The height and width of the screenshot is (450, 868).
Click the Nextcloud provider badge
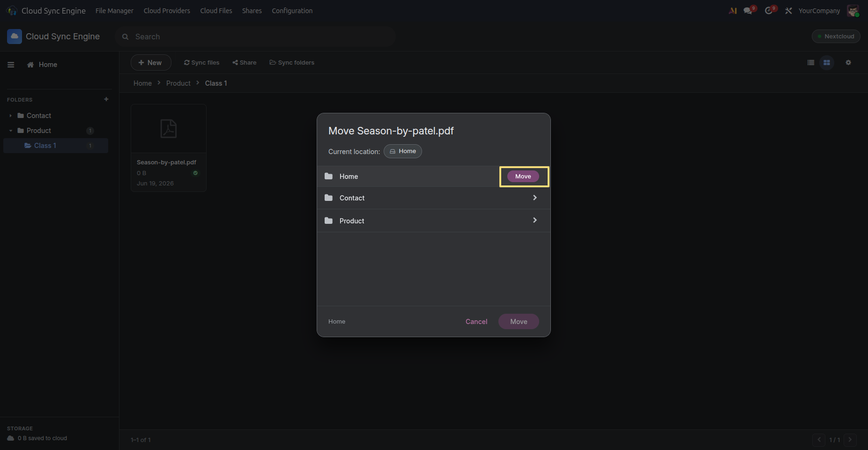pos(836,37)
